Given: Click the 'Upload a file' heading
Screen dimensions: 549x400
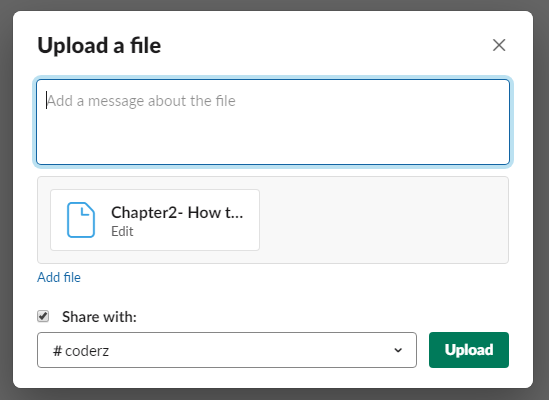Looking at the screenshot, I should [99, 46].
